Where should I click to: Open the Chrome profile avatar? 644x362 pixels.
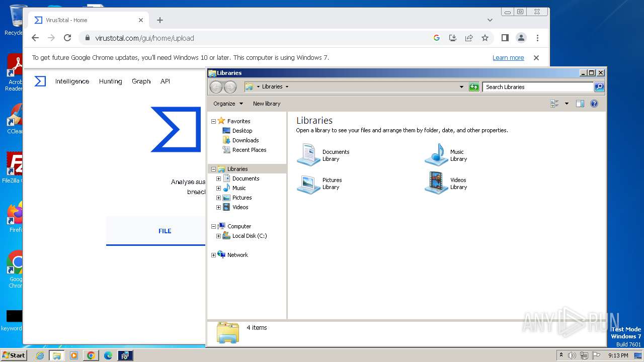click(x=521, y=38)
